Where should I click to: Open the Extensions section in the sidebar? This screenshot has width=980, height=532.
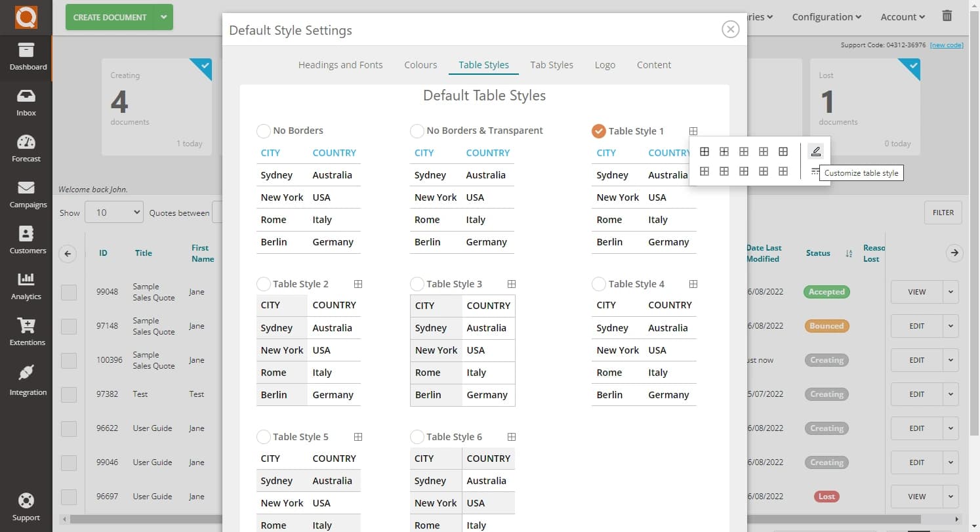click(26, 331)
